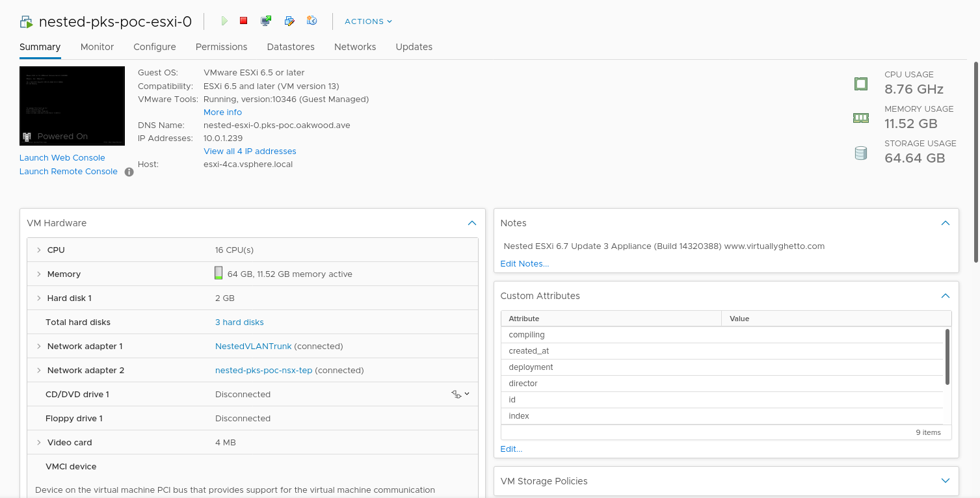
Task: Click the Edit Notes... link
Action: click(524, 264)
